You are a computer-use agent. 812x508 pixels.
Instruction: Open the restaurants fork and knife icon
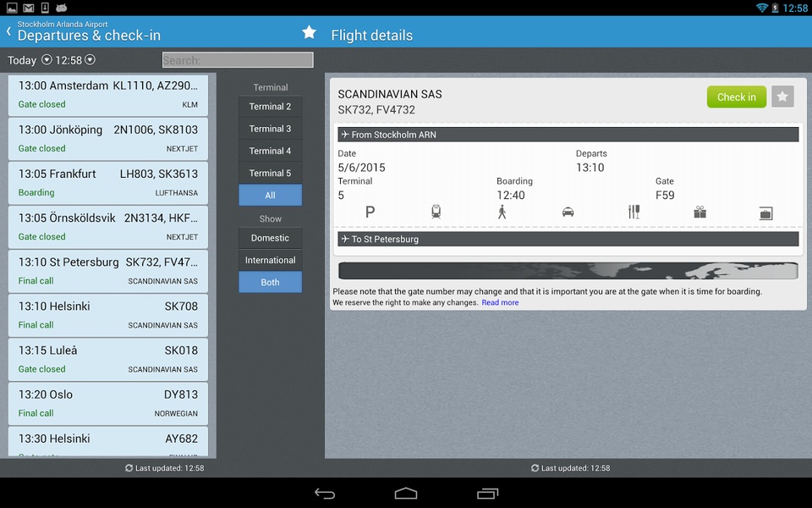[634, 212]
